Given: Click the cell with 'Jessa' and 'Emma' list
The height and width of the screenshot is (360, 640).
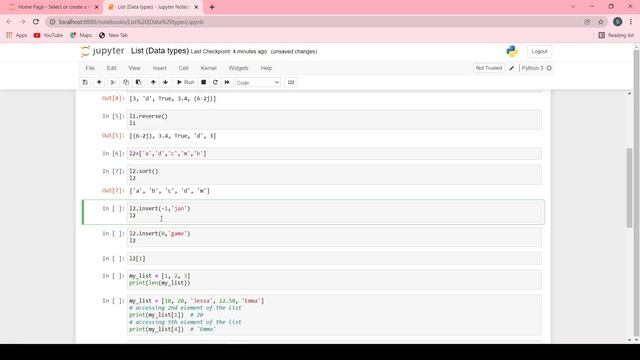Looking at the screenshot, I should click(334, 315).
